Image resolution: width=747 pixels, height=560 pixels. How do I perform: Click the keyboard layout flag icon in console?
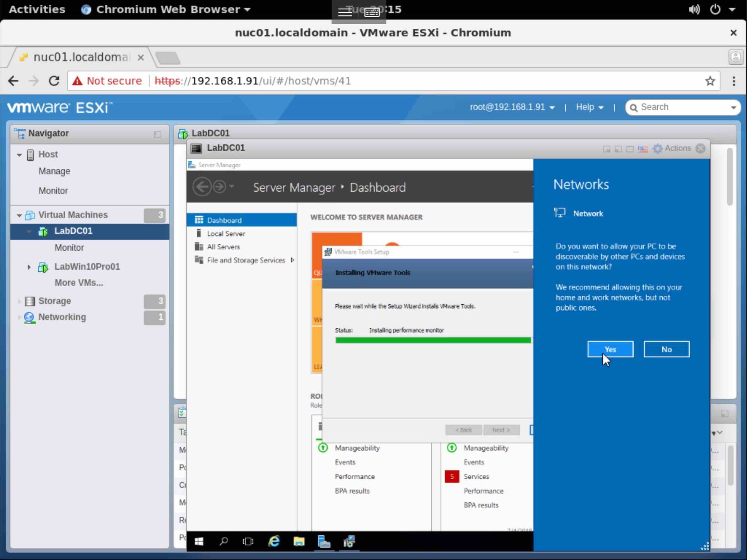(642, 149)
